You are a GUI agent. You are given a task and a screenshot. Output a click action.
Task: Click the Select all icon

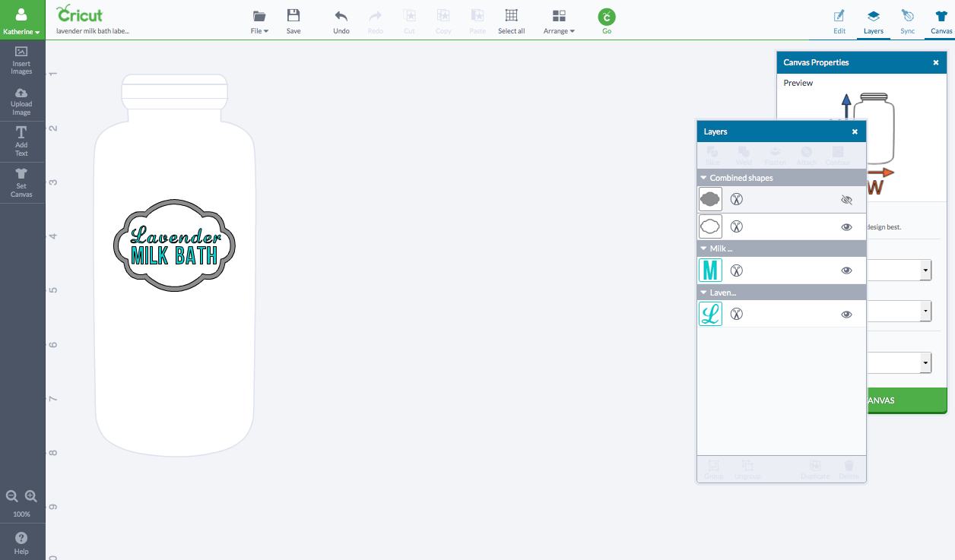(x=511, y=21)
